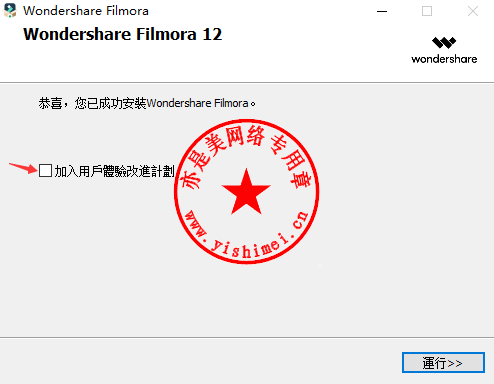This screenshot has height=384, width=494.
Task: Click the Wondershare Filmora 12 heading
Action: click(122, 34)
